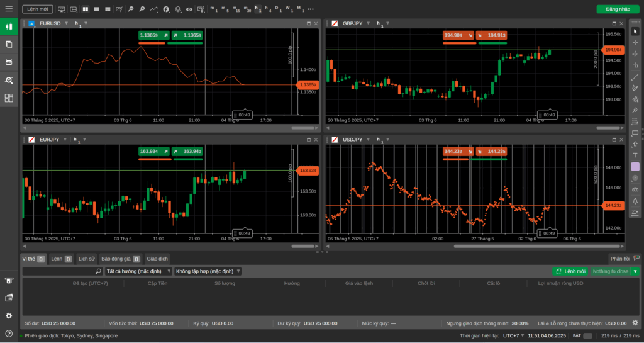
Task: Select the crosshair tool in drawing toolbar
Action: tap(635, 43)
